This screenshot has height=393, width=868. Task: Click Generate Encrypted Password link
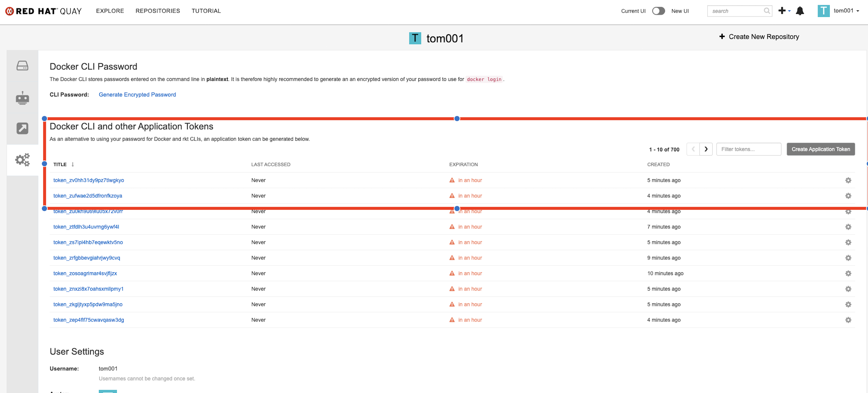pyautogui.click(x=137, y=95)
